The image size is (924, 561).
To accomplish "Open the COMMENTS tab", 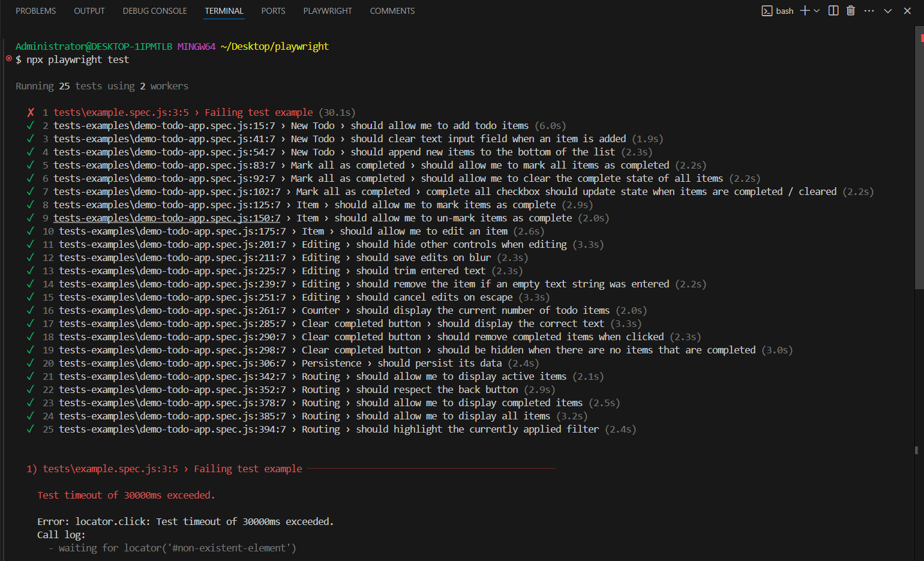I will pyautogui.click(x=392, y=11).
